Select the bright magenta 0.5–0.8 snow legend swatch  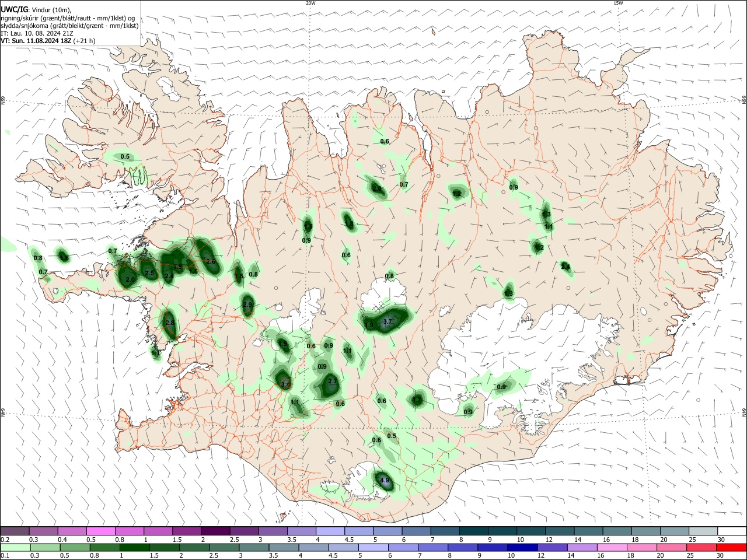point(100,531)
